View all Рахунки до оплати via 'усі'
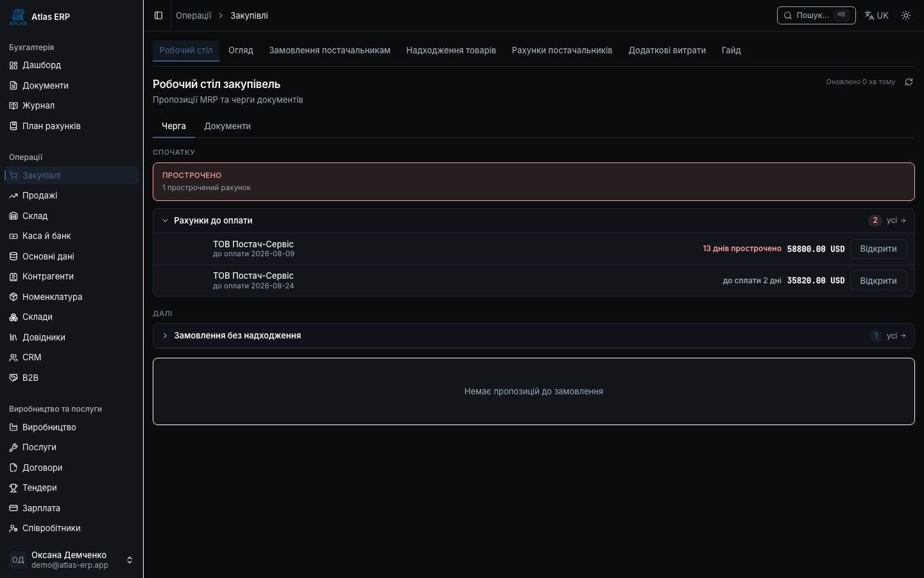 click(x=896, y=220)
